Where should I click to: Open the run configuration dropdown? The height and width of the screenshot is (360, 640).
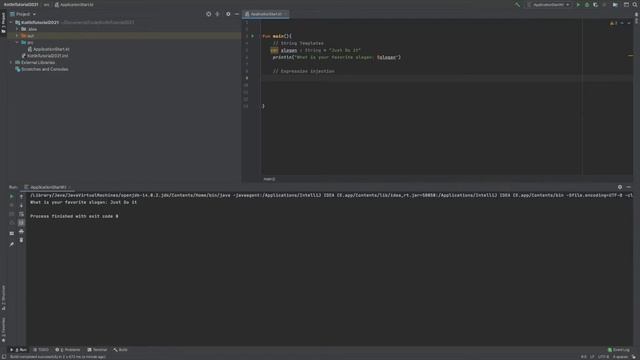click(x=549, y=5)
